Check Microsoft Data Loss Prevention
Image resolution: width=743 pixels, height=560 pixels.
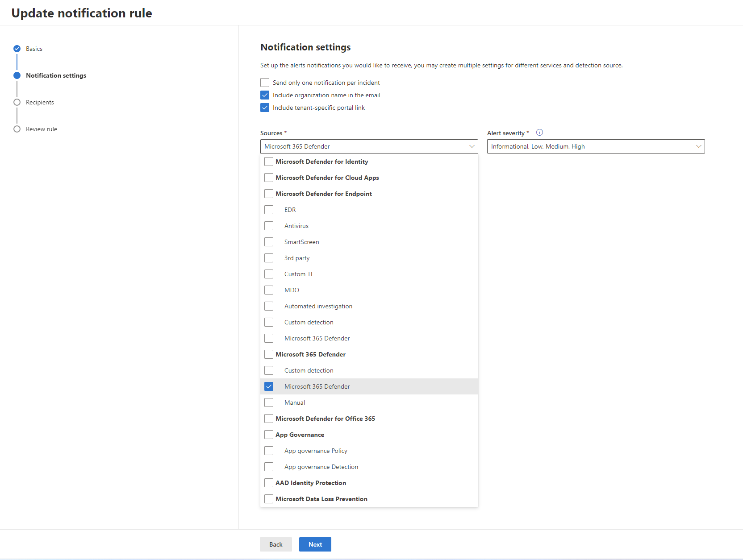268,499
